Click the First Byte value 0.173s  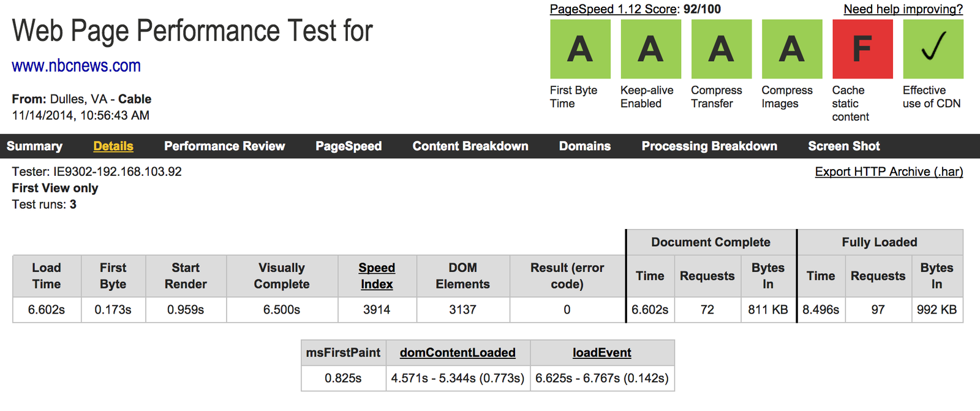tap(113, 310)
